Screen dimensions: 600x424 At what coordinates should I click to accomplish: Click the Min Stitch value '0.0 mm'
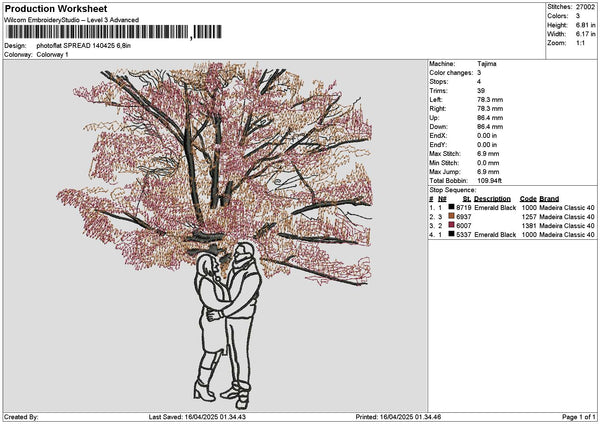[x=488, y=163]
